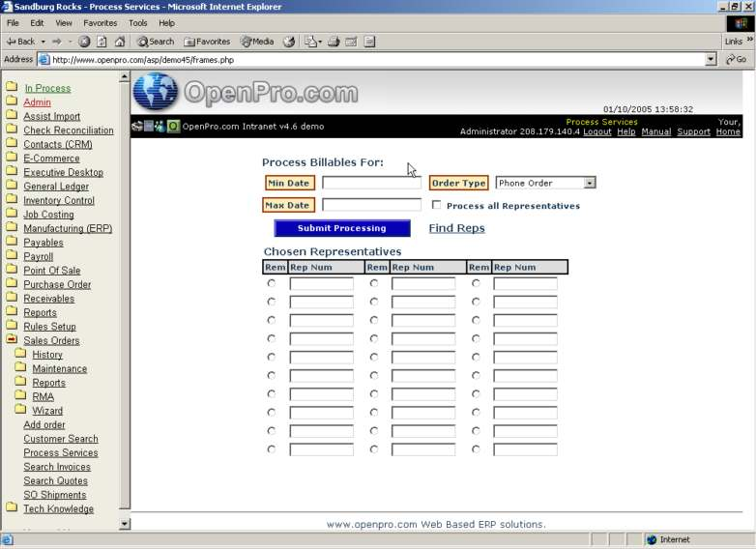Click the OpenPro globe logo

coord(156,92)
